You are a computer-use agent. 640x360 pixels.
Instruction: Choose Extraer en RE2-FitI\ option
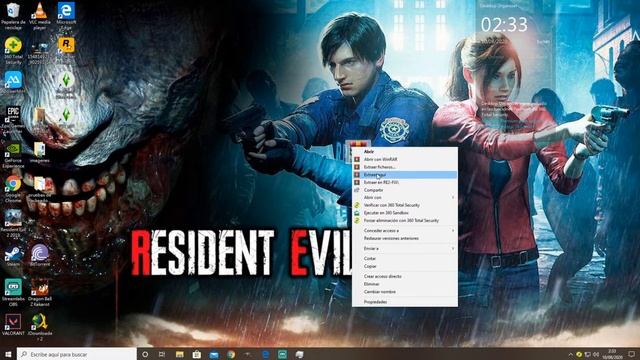pos(404,182)
